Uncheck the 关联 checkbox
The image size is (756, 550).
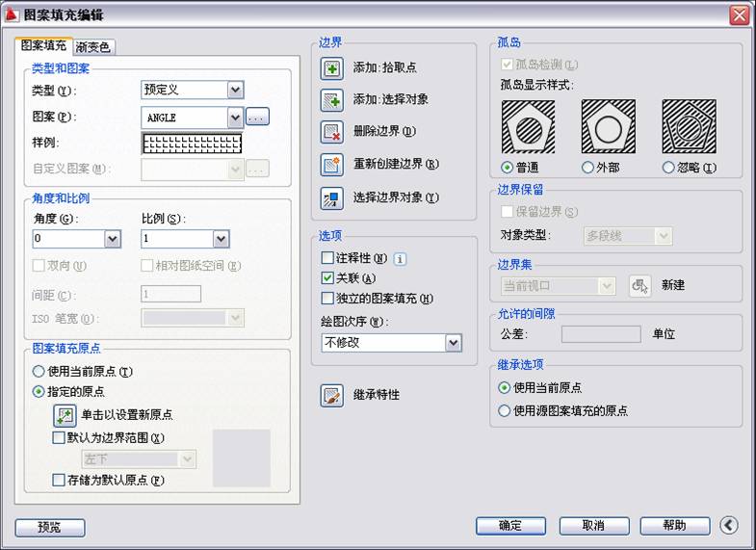coord(328,278)
